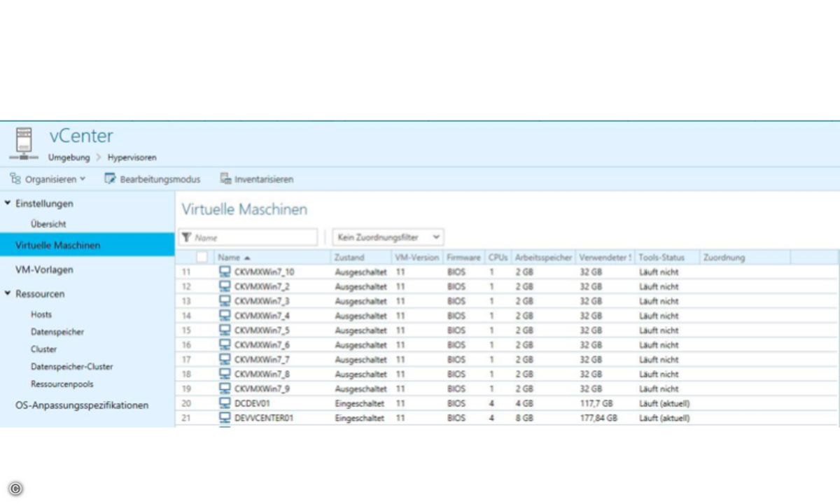Click the Organisieren tree icon
This screenshot has width=840, height=504.
click(x=15, y=179)
